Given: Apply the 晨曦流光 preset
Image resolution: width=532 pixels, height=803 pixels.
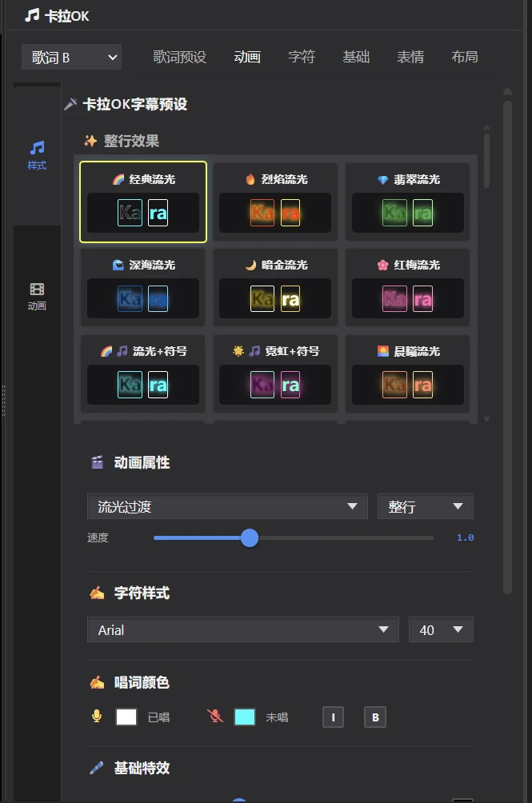Looking at the screenshot, I should [408, 374].
